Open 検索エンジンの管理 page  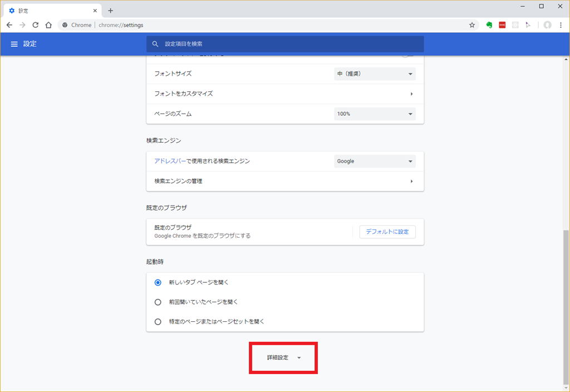285,181
